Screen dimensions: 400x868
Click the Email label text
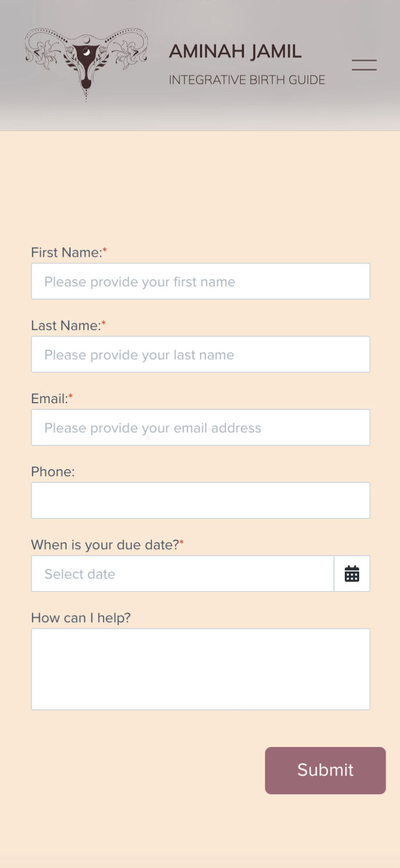coord(49,399)
